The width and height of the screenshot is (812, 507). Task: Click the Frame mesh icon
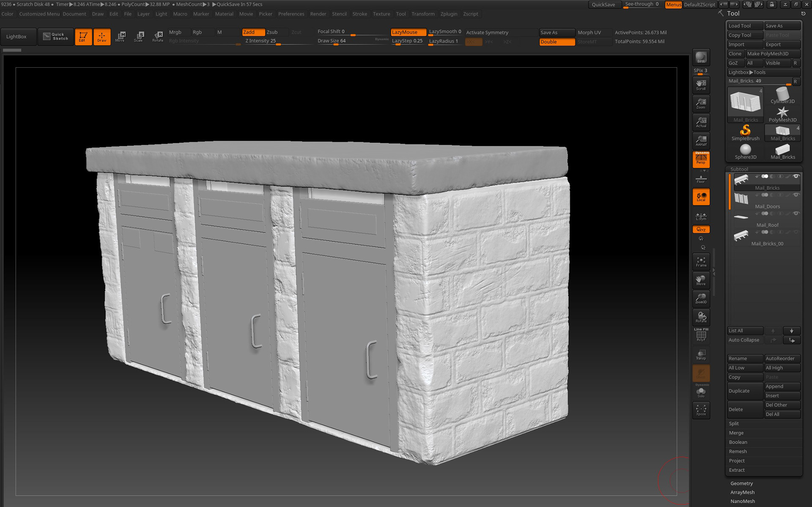click(701, 262)
